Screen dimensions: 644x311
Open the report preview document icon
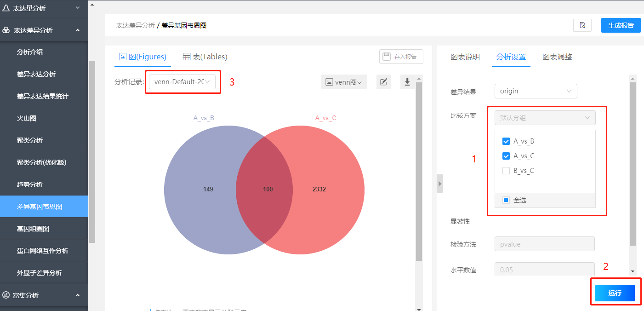tap(582, 25)
